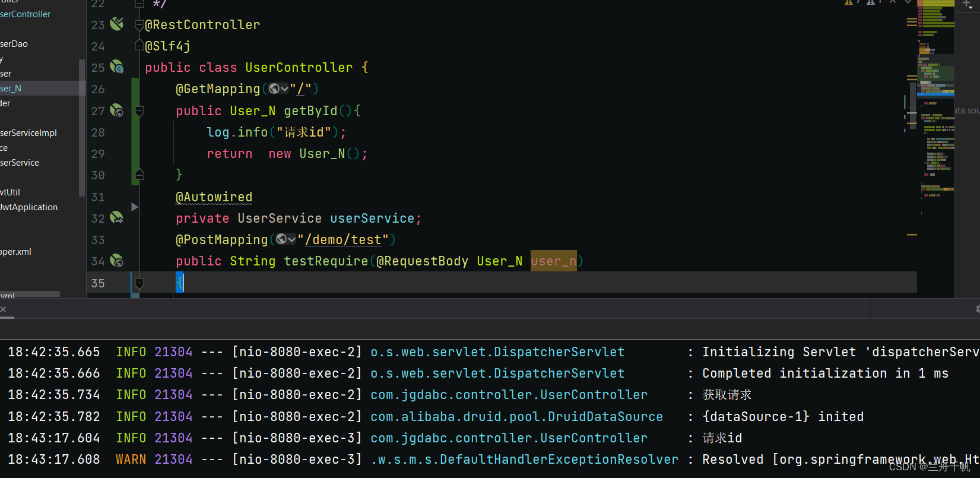This screenshot has width=980, height=478.
Task: Click the testRequire method name
Action: coord(326,261)
